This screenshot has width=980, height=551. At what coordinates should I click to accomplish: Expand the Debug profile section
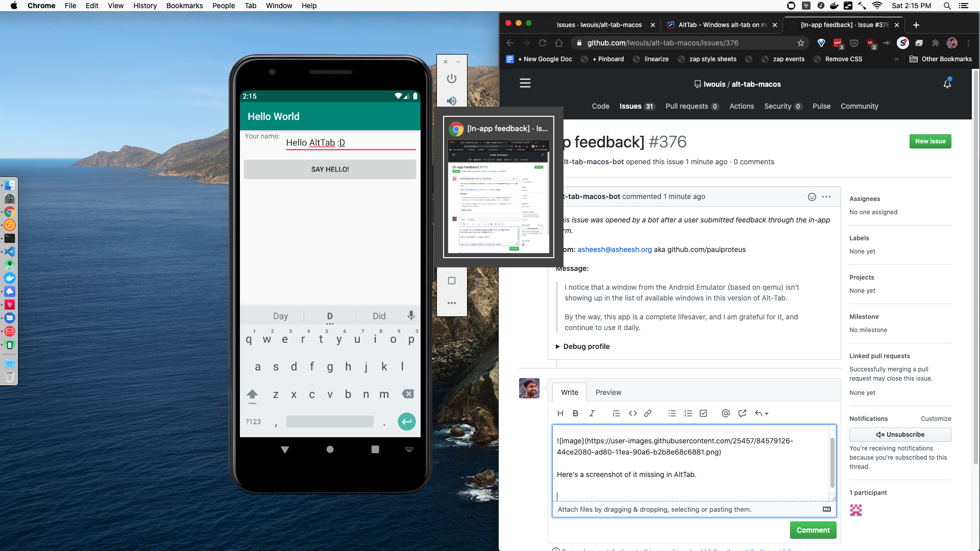click(x=582, y=346)
